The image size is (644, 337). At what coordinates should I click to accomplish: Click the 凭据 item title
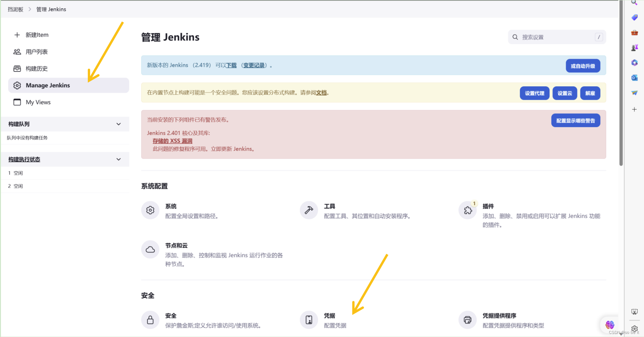[x=329, y=316]
